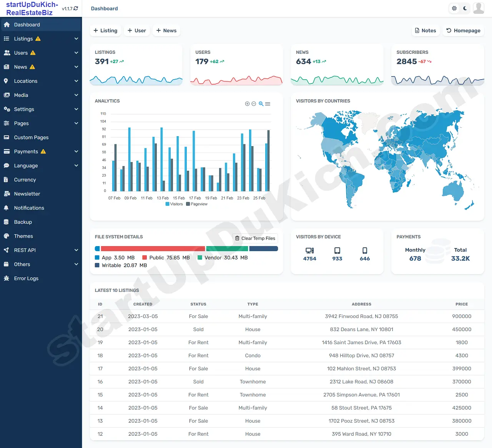Click the Listings warning triangle icon
The height and width of the screenshot is (448, 492).
(x=38, y=39)
